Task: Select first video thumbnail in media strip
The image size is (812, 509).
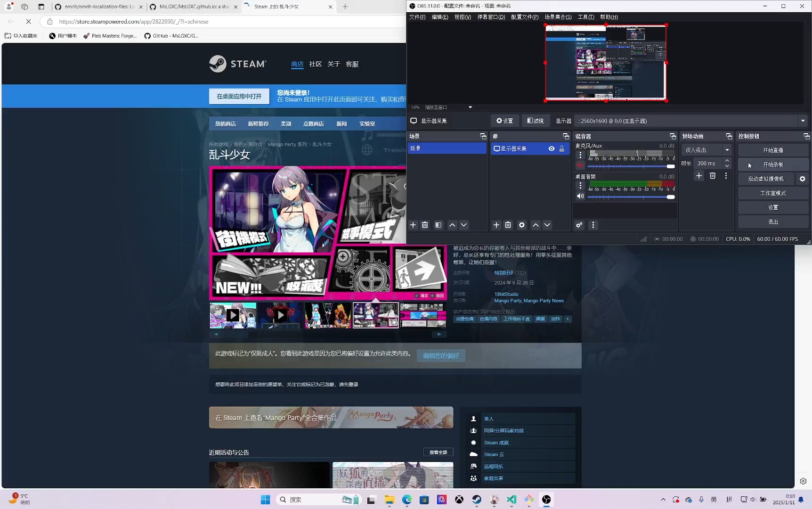Action: tap(233, 315)
